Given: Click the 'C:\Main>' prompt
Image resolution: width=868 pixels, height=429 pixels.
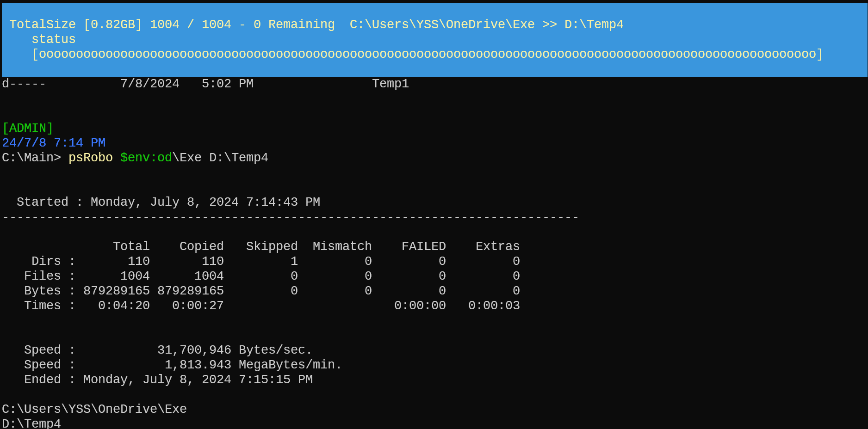Looking at the screenshot, I should pos(31,158).
